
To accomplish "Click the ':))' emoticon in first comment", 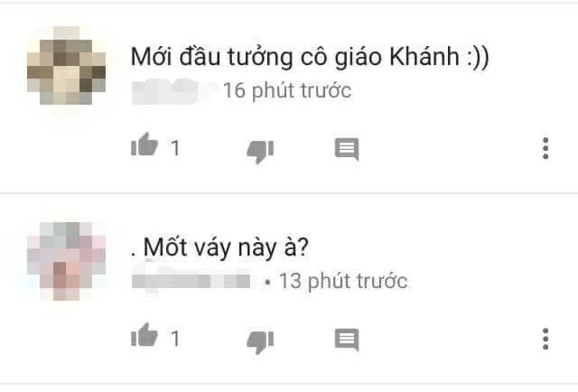I will [478, 58].
